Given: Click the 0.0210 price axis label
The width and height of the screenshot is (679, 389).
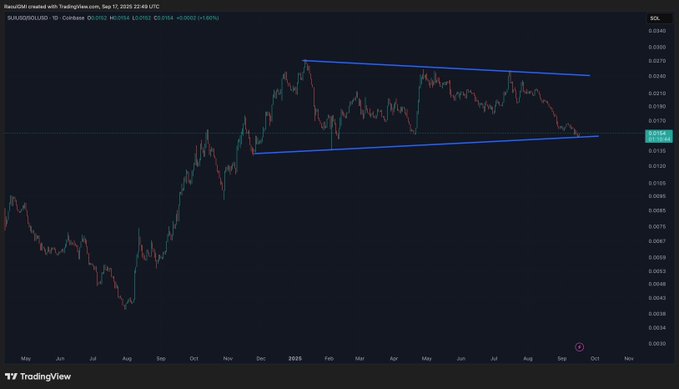Looking at the screenshot, I should pos(656,94).
